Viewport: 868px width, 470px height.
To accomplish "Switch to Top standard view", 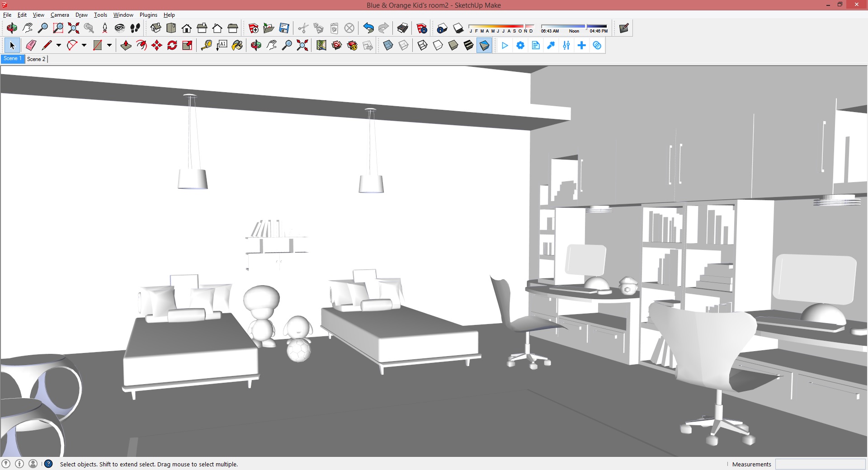I will [171, 28].
